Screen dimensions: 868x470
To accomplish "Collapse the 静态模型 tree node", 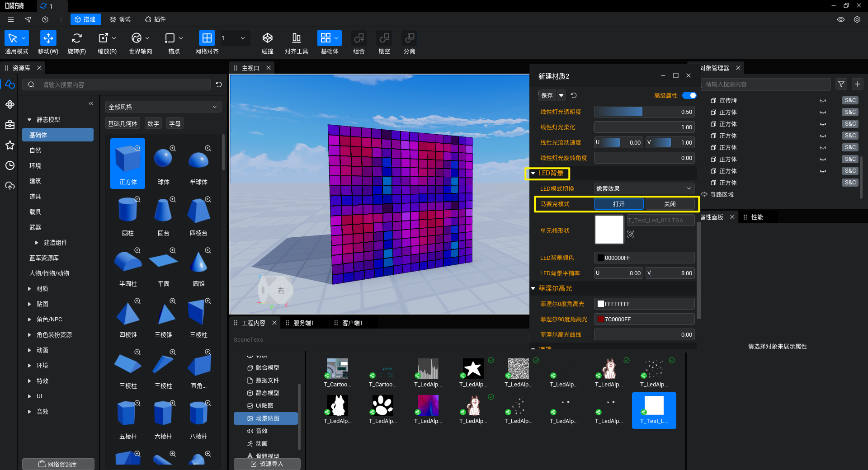I will (x=29, y=120).
